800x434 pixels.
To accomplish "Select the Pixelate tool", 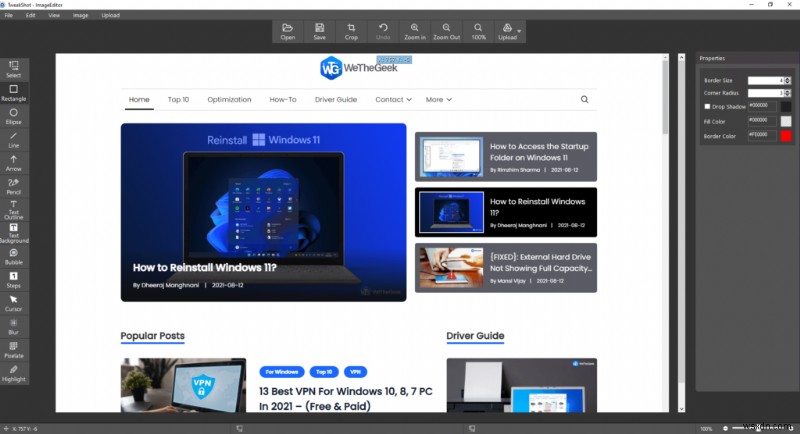I will tap(14, 350).
